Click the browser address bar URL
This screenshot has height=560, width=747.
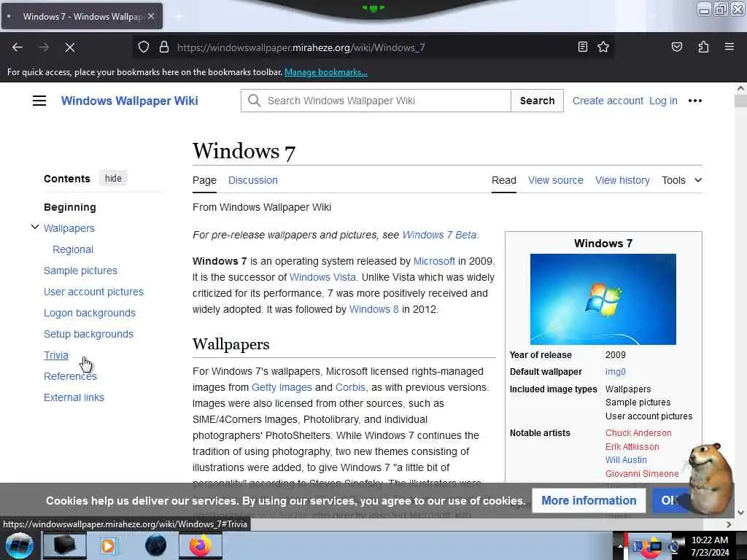coord(301,47)
